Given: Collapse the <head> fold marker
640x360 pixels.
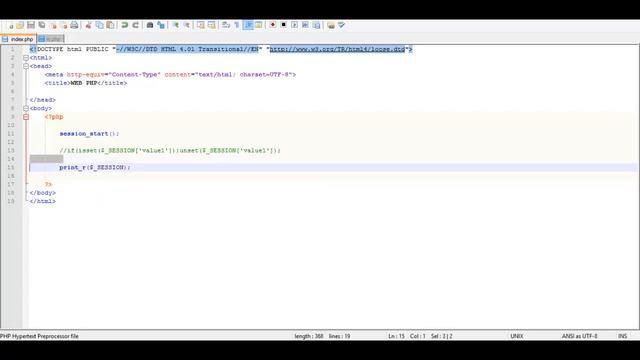Looking at the screenshot, I should coord(26,66).
